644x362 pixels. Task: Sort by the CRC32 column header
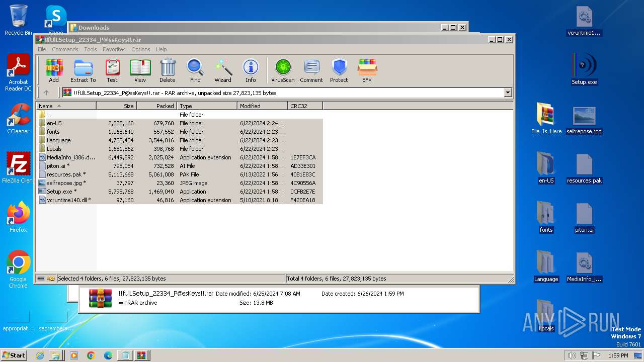(x=305, y=106)
